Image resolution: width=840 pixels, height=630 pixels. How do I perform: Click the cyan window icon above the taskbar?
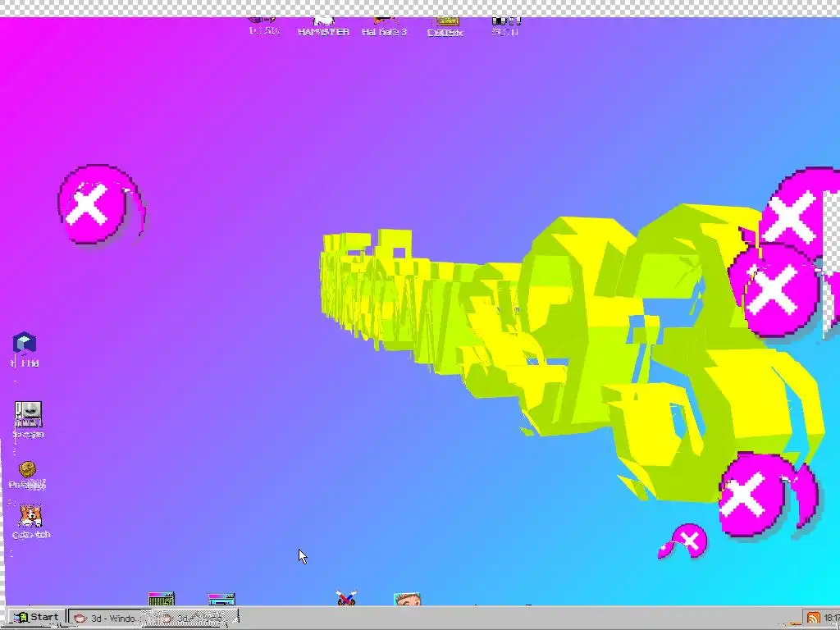(221, 599)
